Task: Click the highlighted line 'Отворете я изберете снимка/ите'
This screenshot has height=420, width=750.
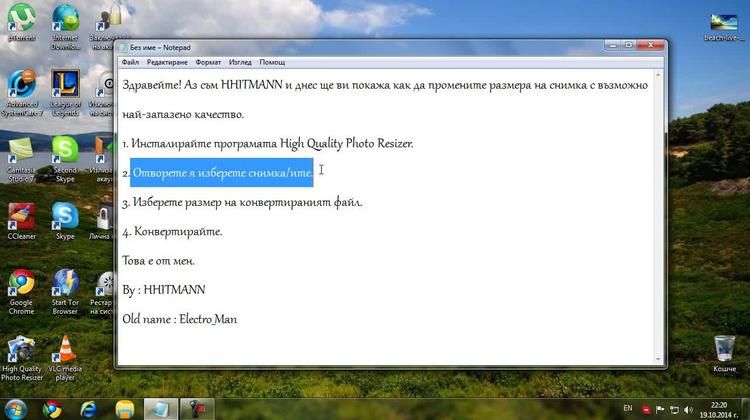Action: (222, 173)
